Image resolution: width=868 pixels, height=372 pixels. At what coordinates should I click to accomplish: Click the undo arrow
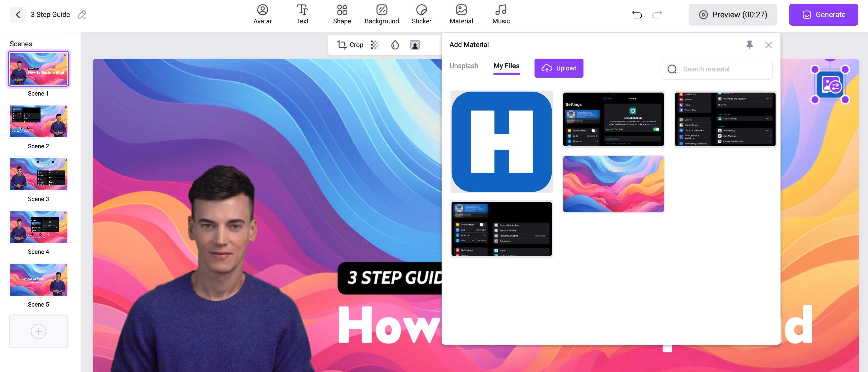[637, 14]
